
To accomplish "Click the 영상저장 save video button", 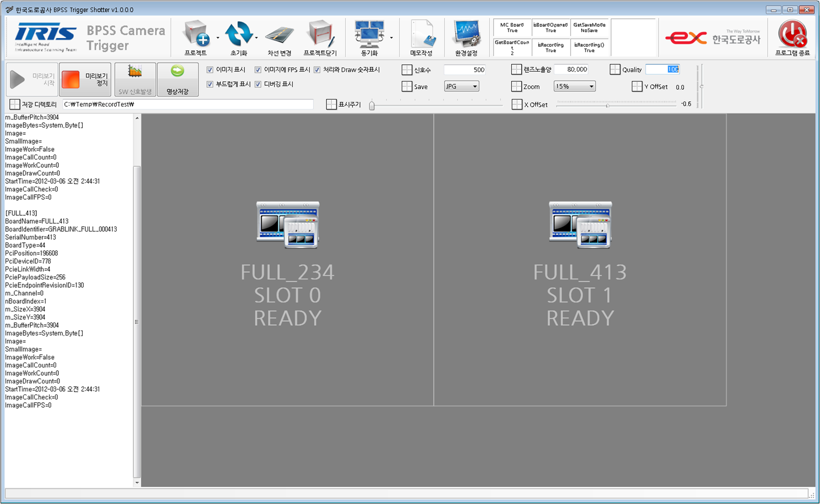I will coord(177,79).
